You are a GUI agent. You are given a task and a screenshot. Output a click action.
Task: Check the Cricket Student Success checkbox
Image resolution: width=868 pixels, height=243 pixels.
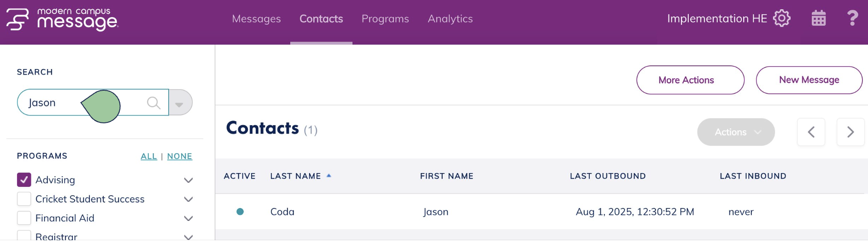24,199
